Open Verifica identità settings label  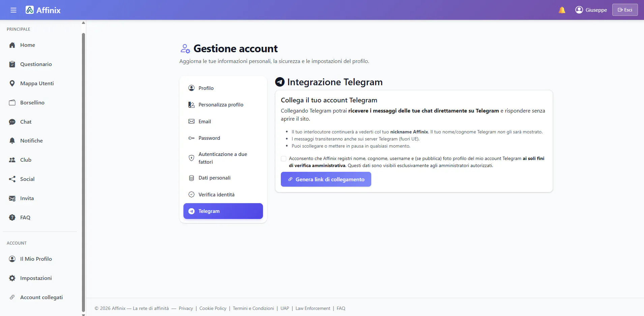coord(216,195)
